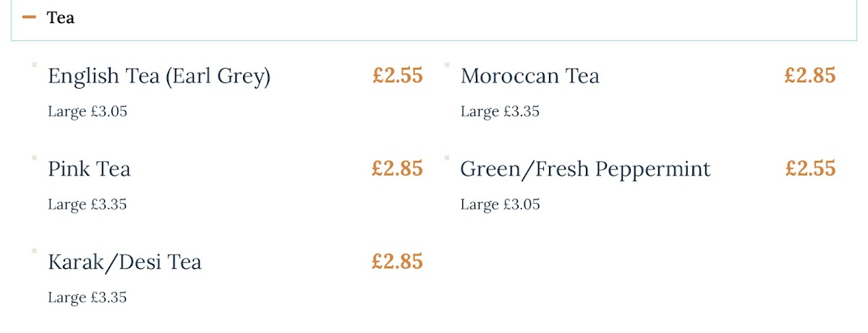Select English Tea (Earl Grey) item

click(159, 76)
